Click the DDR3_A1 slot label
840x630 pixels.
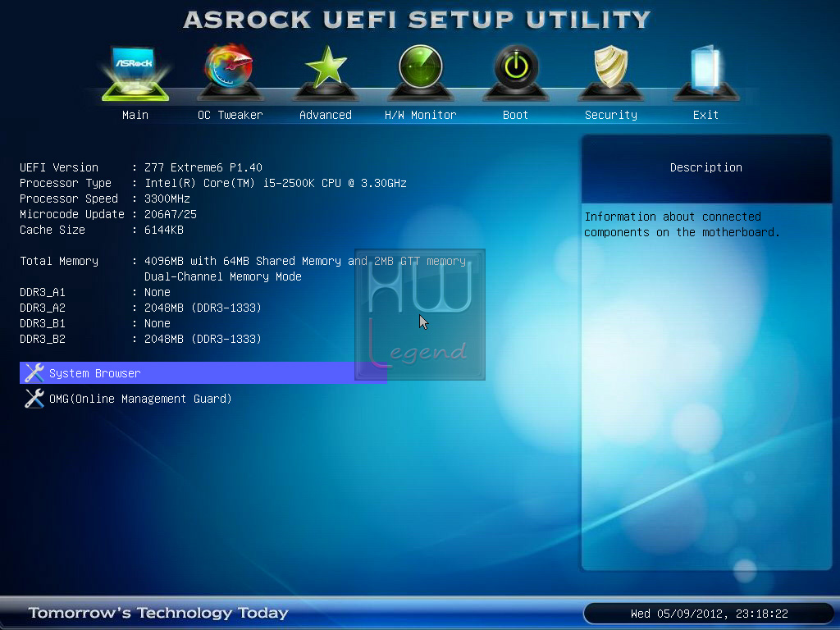[x=43, y=292]
